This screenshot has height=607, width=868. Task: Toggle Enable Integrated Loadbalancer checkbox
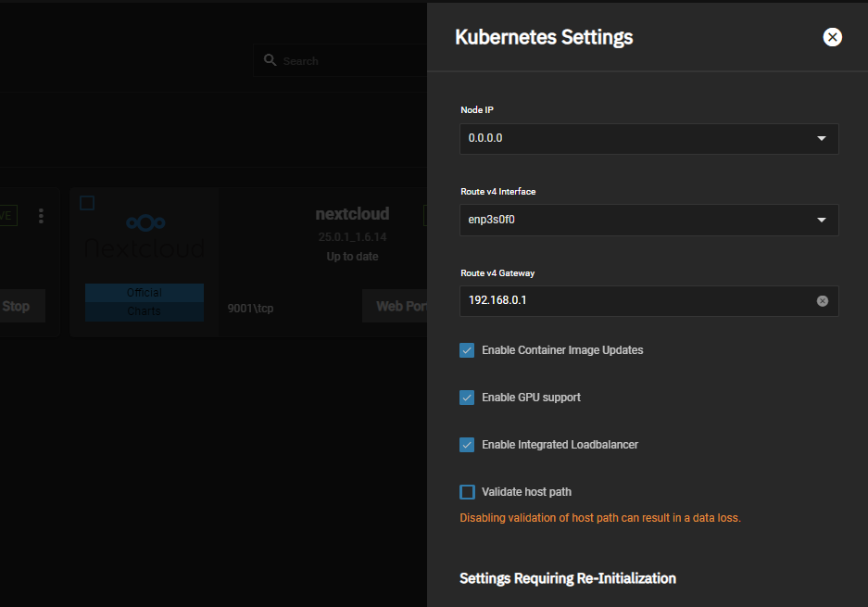[x=467, y=445]
